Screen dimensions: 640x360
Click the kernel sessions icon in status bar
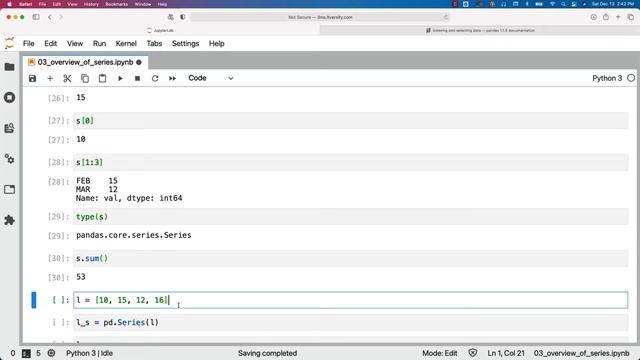pos(51,353)
